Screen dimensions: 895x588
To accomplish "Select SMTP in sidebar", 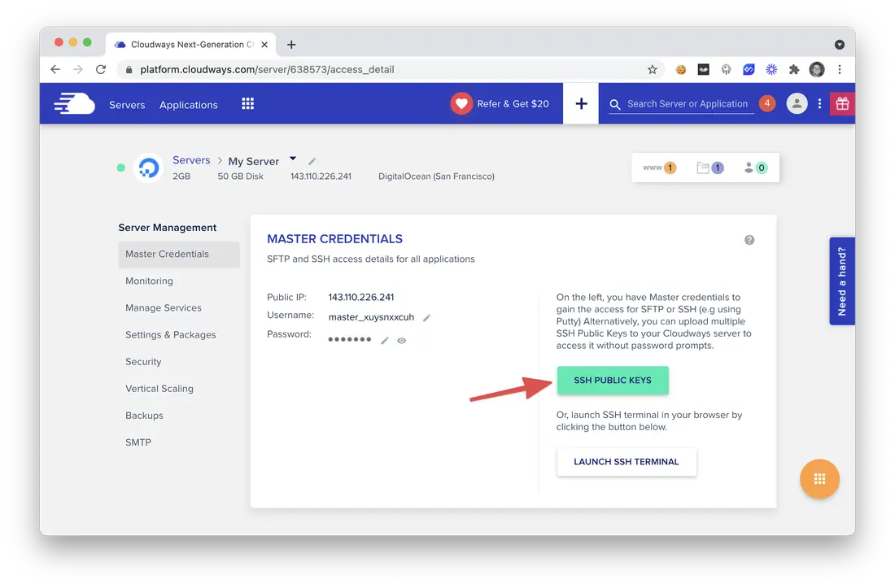I will coord(138,442).
